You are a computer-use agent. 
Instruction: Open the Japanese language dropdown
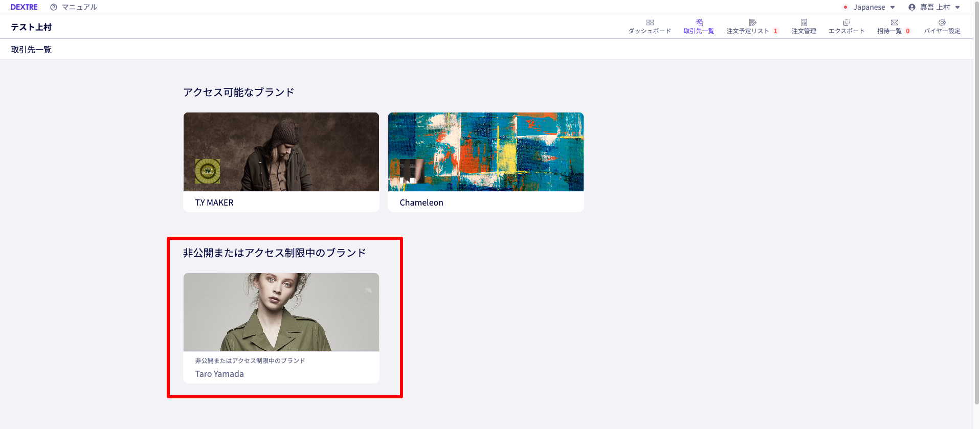[874, 7]
